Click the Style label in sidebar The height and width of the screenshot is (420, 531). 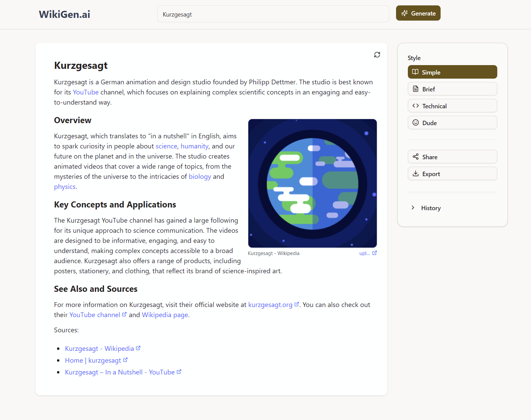click(414, 58)
